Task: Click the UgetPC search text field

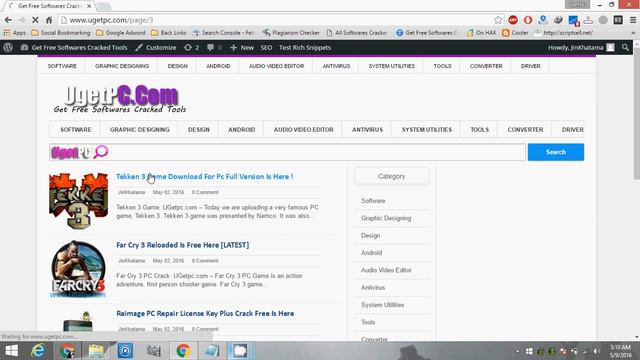Action: click(x=287, y=152)
